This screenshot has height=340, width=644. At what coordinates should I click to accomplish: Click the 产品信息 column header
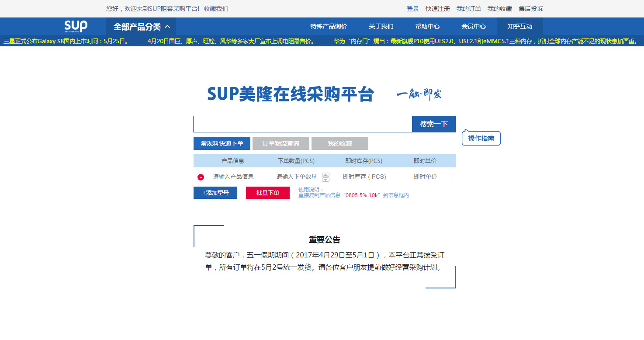(x=233, y=161)
